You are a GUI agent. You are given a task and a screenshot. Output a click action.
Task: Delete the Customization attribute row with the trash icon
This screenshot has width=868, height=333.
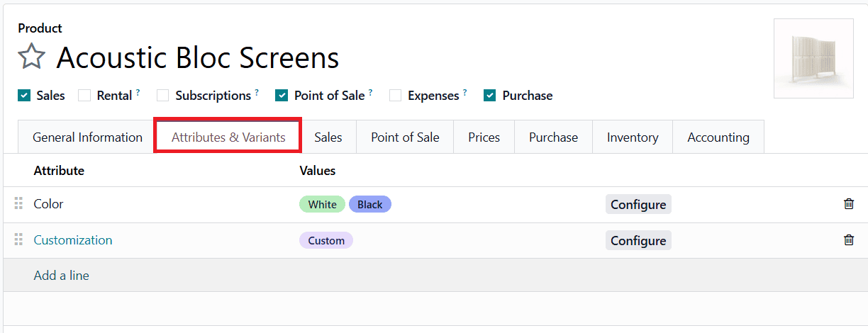click(x=848, y=240)
